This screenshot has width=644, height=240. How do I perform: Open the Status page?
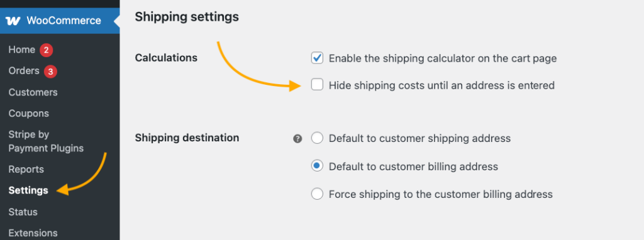(23, 212)
